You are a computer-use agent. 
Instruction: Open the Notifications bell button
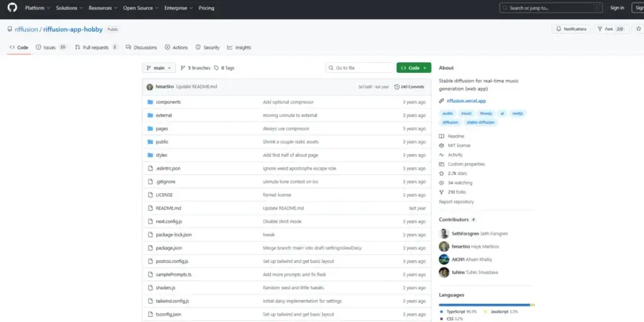(571, 29)
